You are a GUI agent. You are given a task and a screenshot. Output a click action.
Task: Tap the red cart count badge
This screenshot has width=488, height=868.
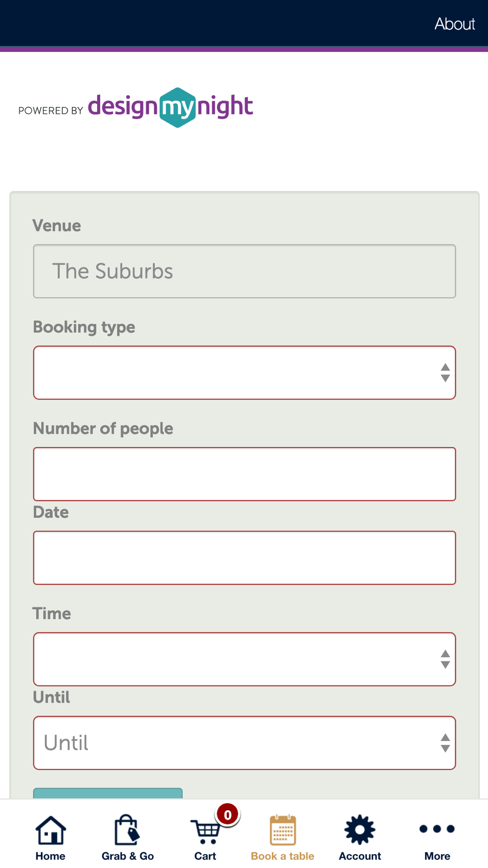click(x=227, y=815)
